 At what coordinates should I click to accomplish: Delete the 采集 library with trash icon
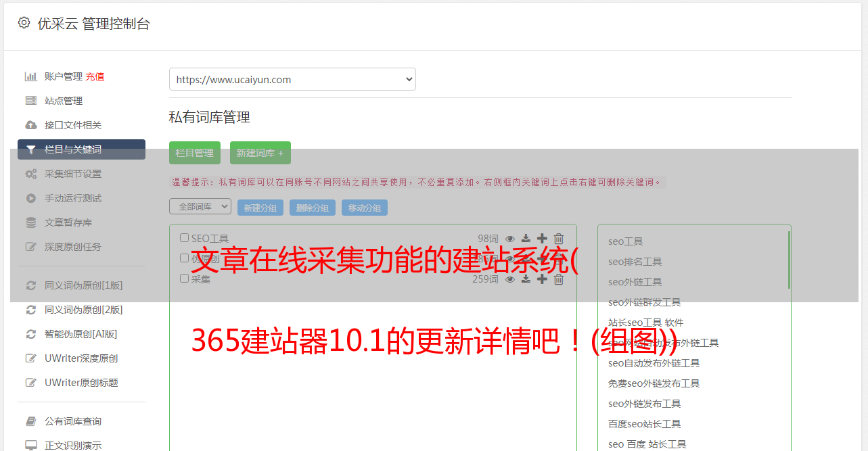[x=559, y=279]
